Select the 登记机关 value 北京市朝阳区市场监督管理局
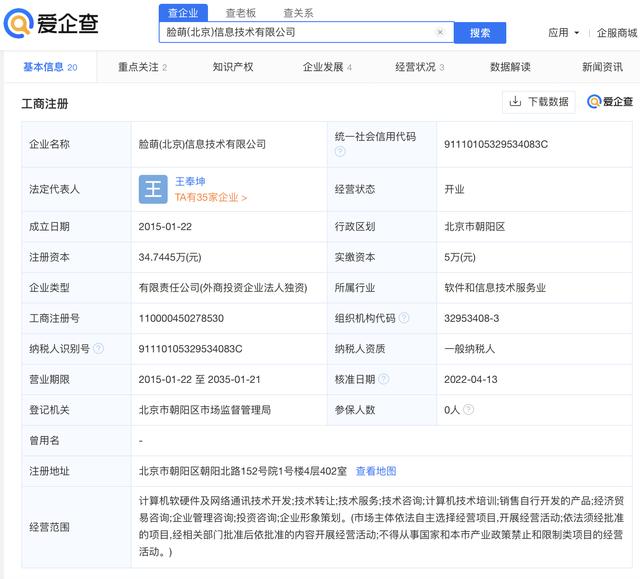The height and width of the screenshot is (579, 640). pos(205,410)
